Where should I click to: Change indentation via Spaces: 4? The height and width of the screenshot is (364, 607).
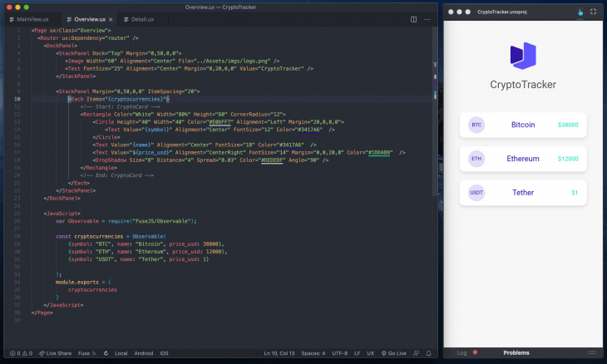(313, 353)
